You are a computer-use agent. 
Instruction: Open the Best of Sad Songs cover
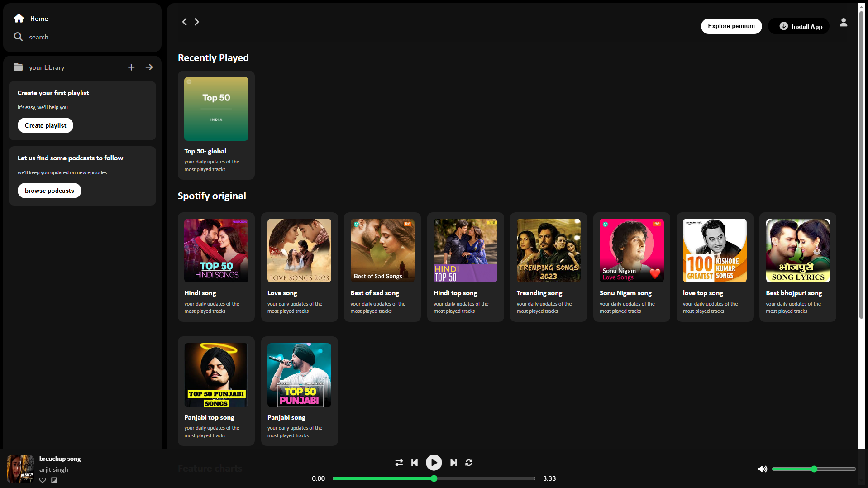pyautogui.click(x=382, y=250)
